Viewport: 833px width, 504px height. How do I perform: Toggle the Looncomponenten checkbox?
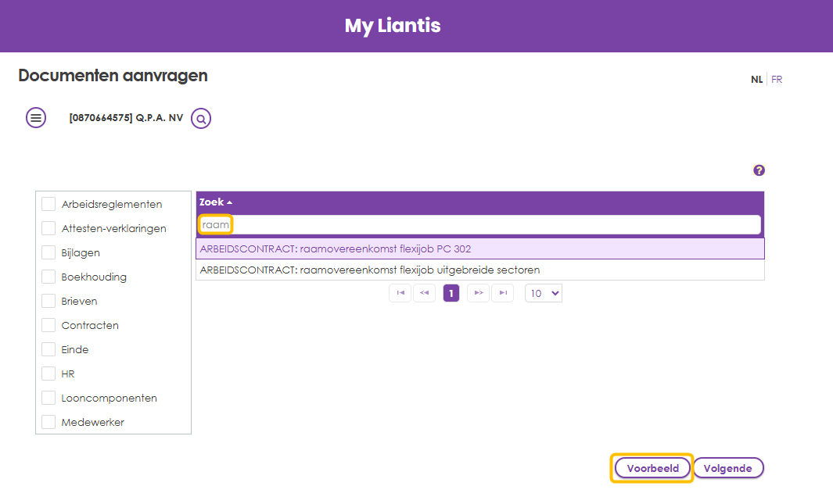coord(48,398)
